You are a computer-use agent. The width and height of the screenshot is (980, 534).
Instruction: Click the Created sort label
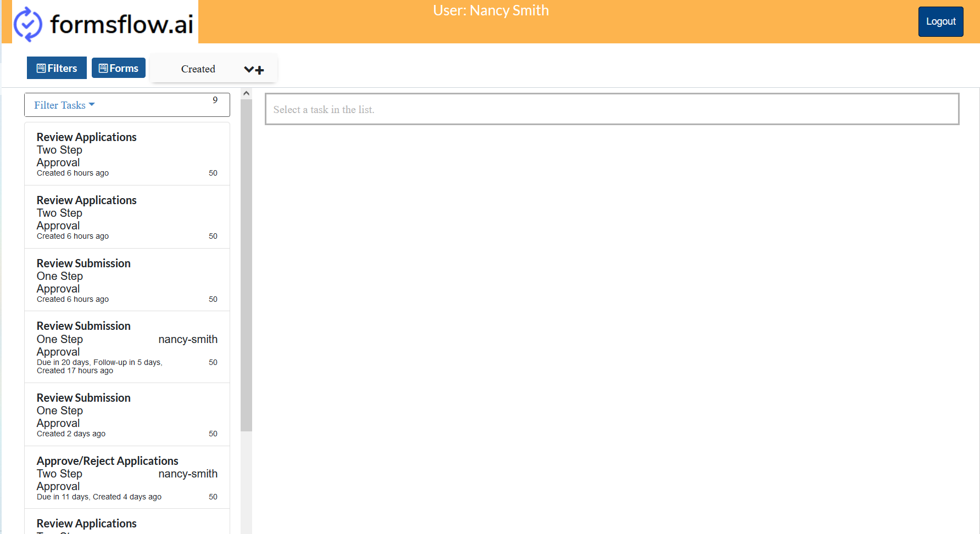tap(198, 69)
